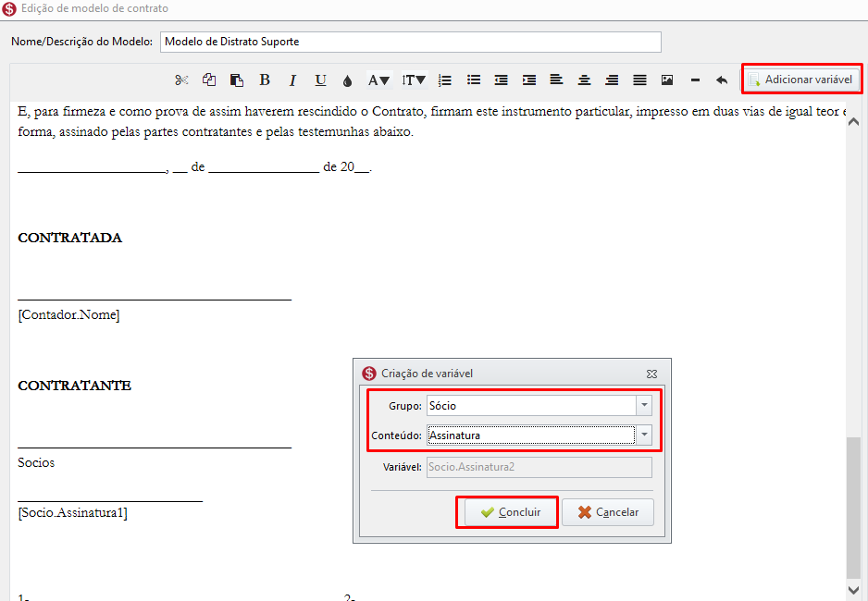Insert an image into the template
868x601 pixels.
pyautogui.click(x=667, y=80)
